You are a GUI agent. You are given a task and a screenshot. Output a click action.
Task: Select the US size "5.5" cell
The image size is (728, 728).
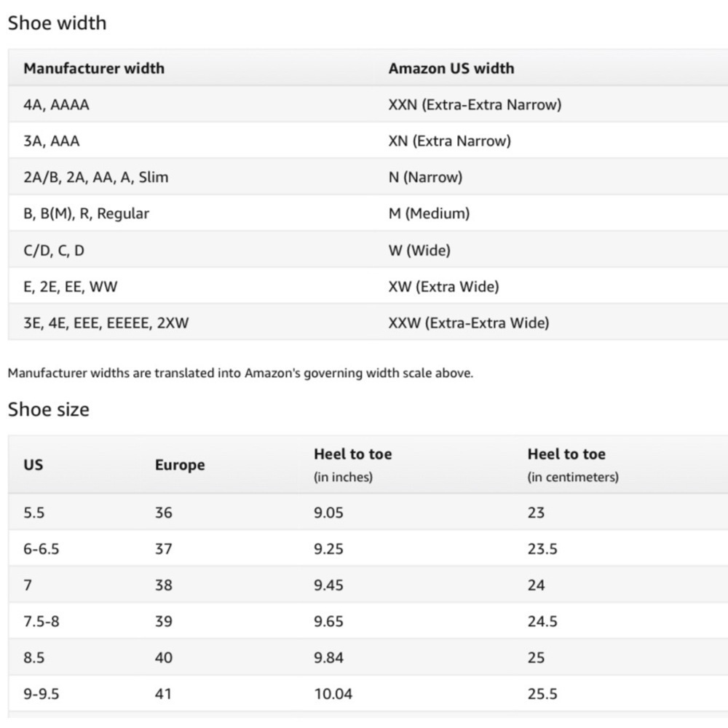pos(33,513)
